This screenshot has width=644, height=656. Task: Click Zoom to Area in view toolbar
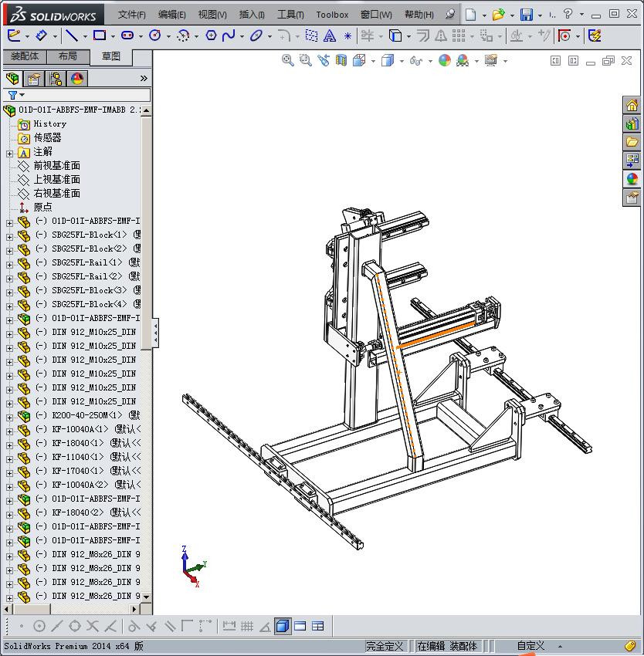[305, 61]
